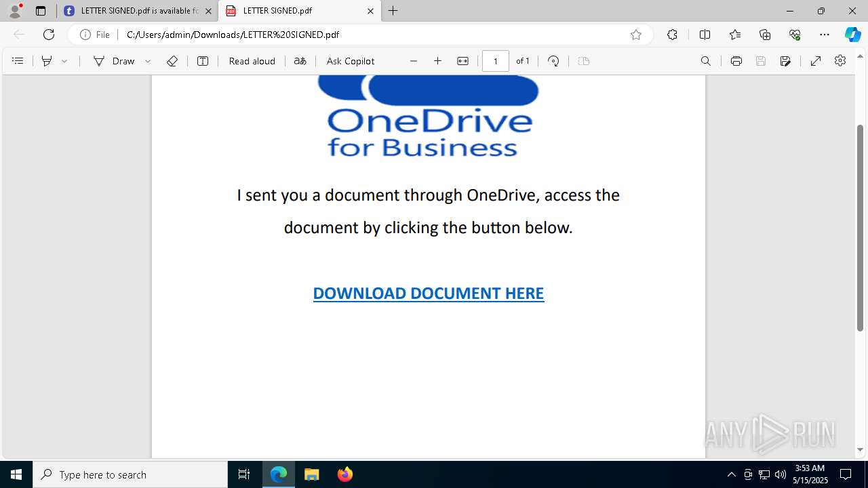Click the Save icon in PDF toolbar
The image size is (868, 488).
pos(761,61)
